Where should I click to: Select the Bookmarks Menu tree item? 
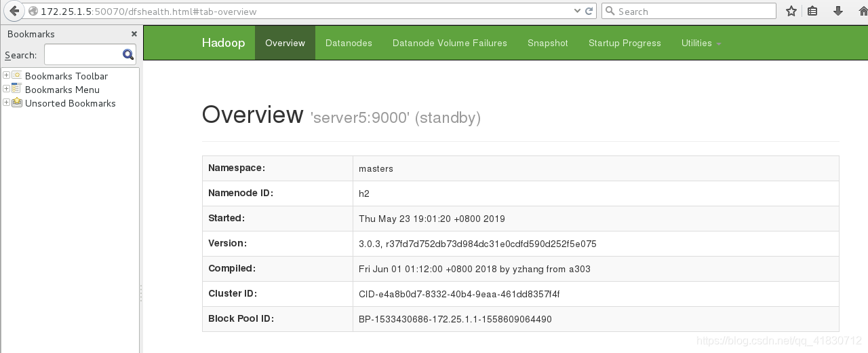click(62, 90)
